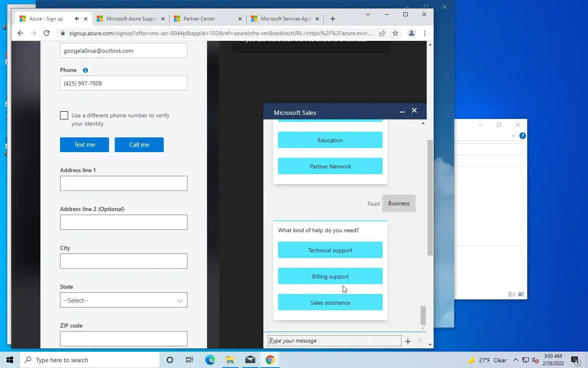Reload the Azure sign up page
The height and width of the screenshot is (368, 588).
point(47,34)
